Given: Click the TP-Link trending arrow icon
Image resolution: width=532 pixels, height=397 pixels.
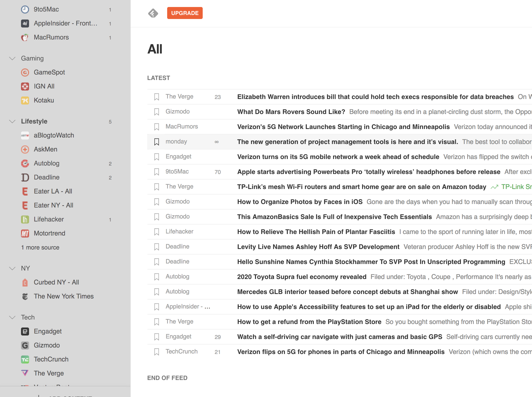Looking at the screenshot, I should (x=494, y=187).
